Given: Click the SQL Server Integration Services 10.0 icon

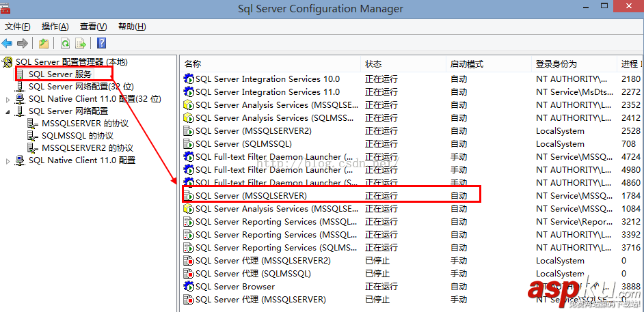Looking at the screenshot, I should (x=189, y=79).
